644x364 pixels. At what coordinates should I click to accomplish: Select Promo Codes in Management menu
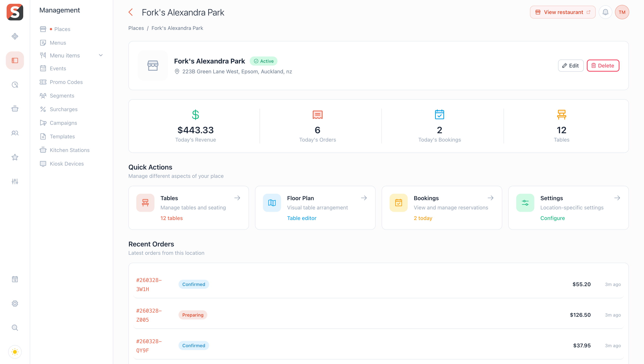[x=66, y=82]
